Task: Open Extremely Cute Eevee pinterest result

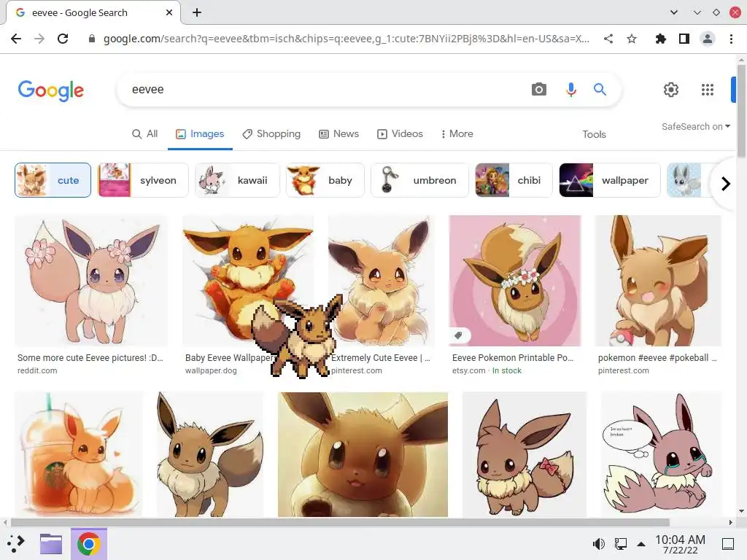Action: click(x=381, y=281)
